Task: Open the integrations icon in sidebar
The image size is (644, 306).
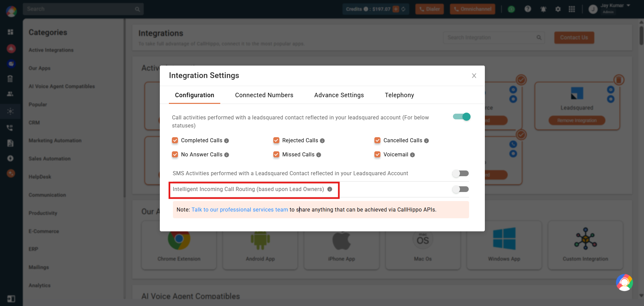Action: 10,111
